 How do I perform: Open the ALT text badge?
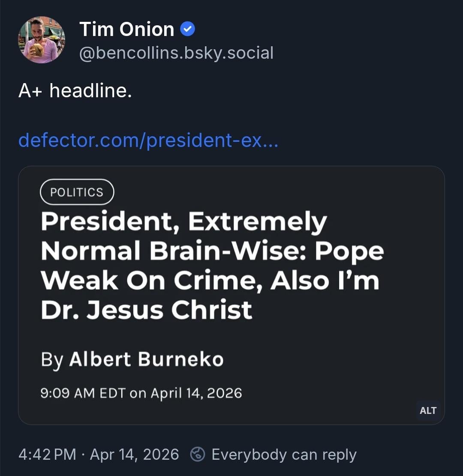428,410
